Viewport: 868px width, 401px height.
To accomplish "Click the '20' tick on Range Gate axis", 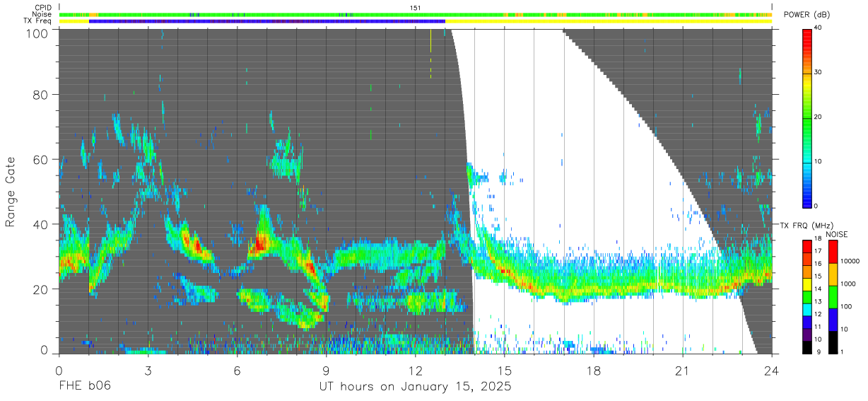I will (x=41, y=289).
